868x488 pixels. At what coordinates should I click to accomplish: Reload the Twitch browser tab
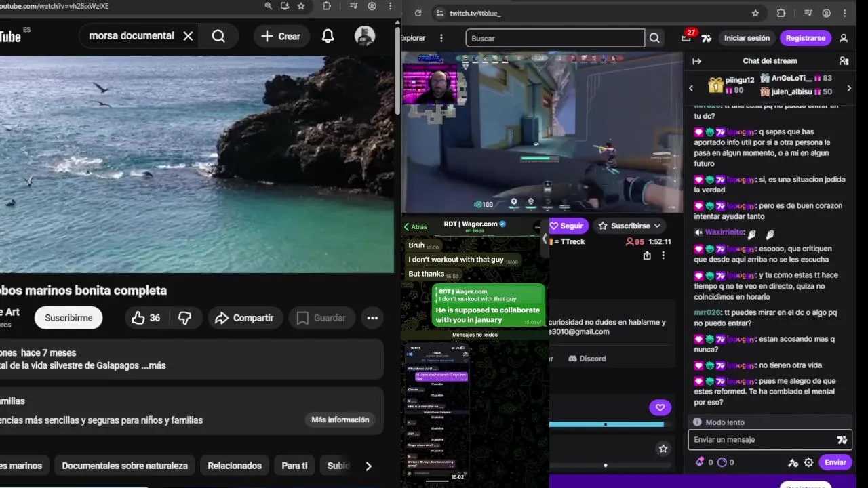[x=418, y=13]
